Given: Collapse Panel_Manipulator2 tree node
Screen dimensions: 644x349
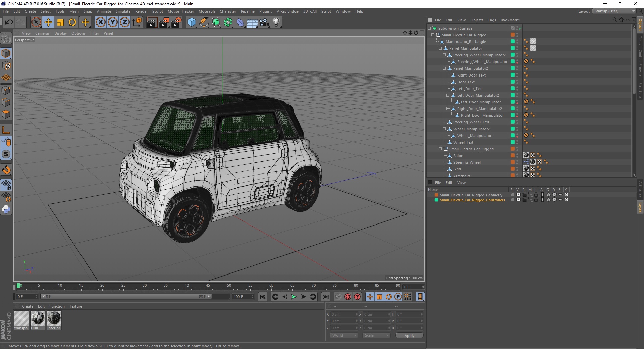Looking at the screenshot, I should pyautogui.click(x=444, y=68).
